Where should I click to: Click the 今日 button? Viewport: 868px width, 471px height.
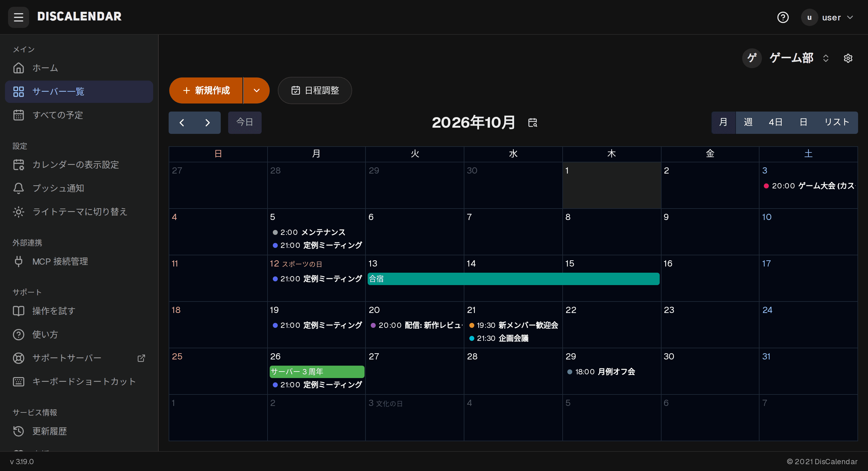245,123
